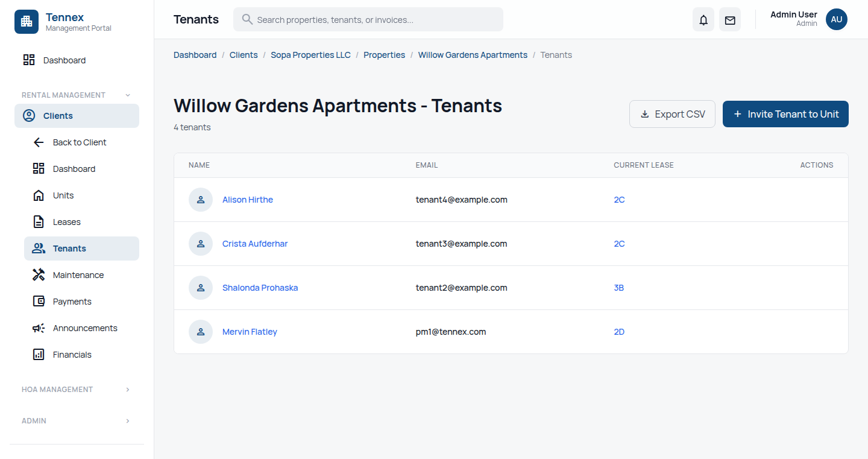Open Dashboard from the top sidebar entry

[64, 60]
